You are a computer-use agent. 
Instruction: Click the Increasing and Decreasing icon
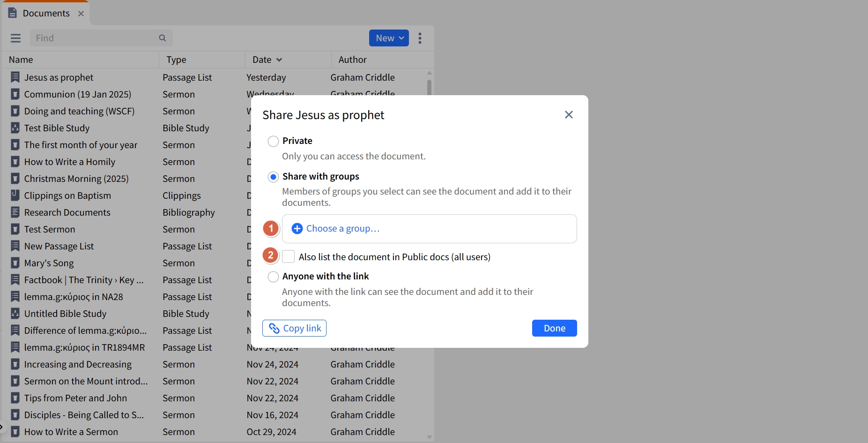pos(15,364)
